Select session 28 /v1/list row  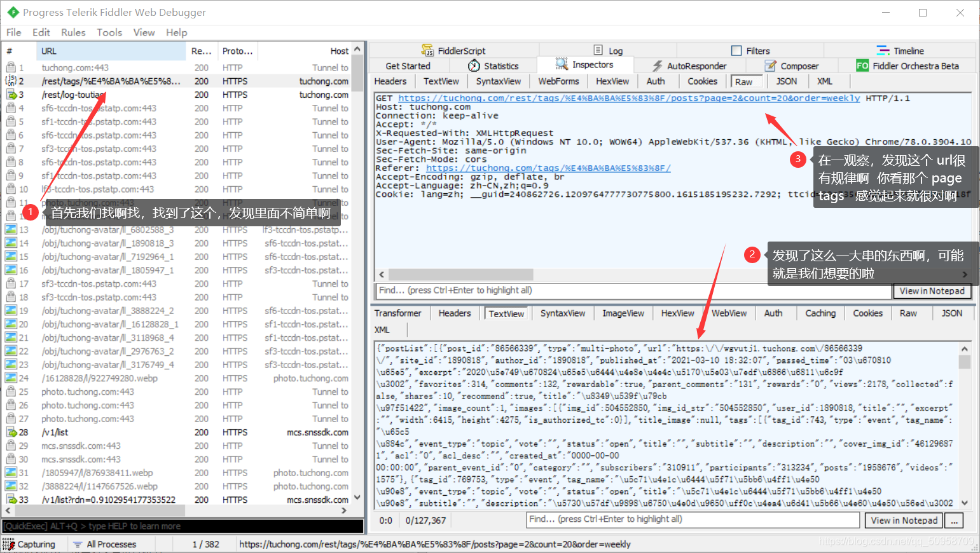click(177, 432)
